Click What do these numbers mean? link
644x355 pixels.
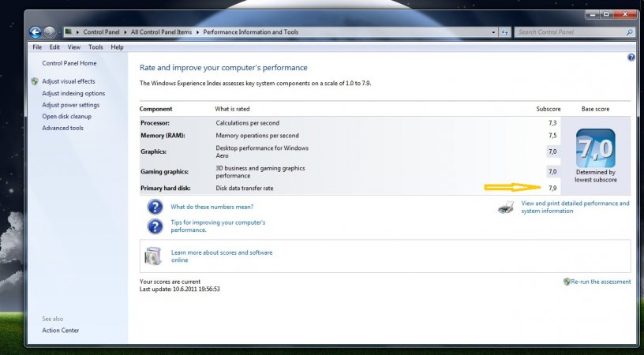pos(212,207)
